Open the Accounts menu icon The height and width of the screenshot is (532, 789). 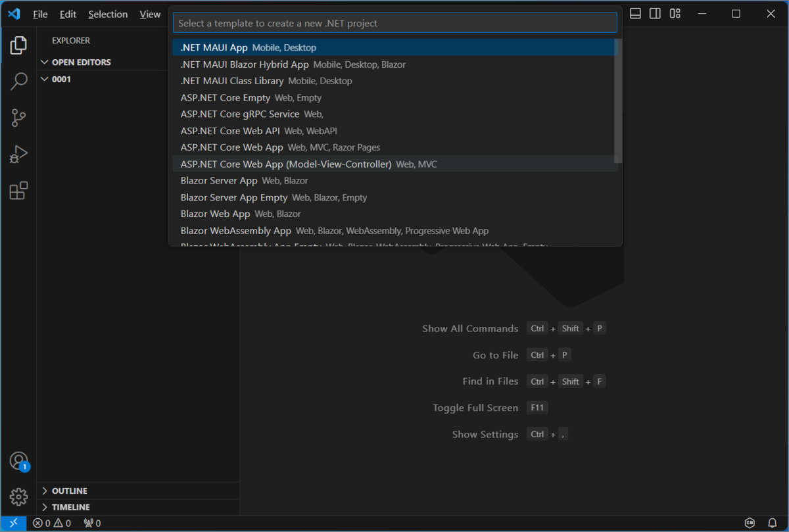[18, 461]
